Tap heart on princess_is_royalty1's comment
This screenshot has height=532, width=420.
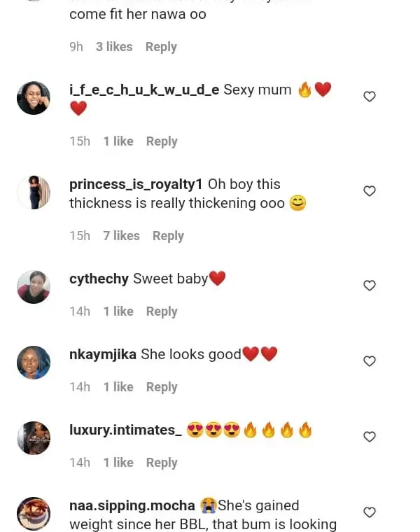(370, 191)
